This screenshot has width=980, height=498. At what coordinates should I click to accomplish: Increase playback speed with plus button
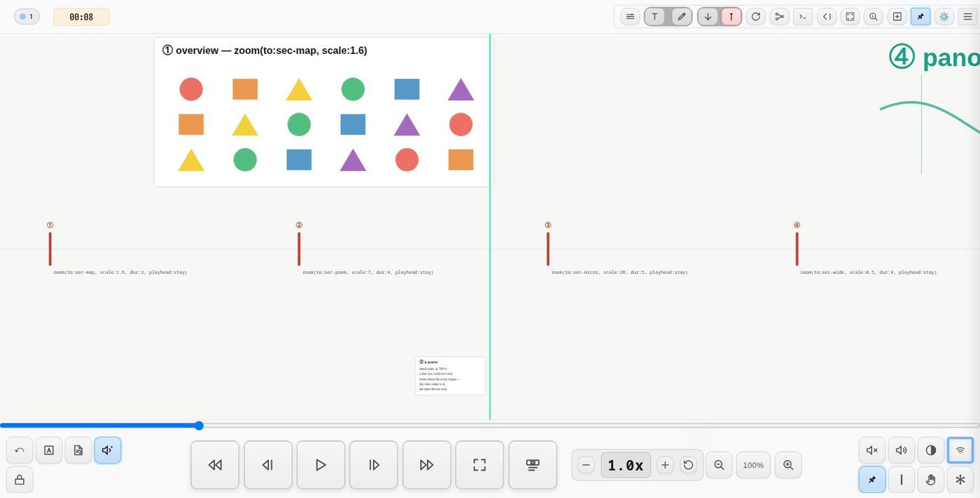[666, 465]
